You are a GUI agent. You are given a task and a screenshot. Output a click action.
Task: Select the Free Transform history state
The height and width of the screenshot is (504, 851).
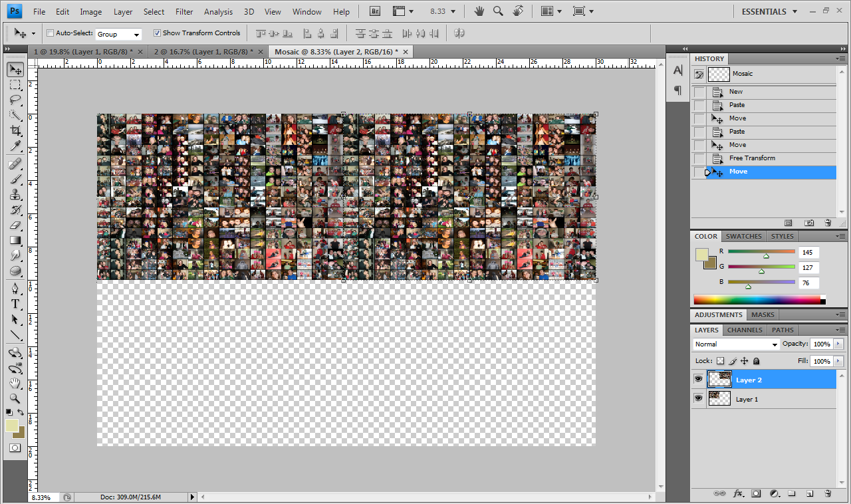764,158
